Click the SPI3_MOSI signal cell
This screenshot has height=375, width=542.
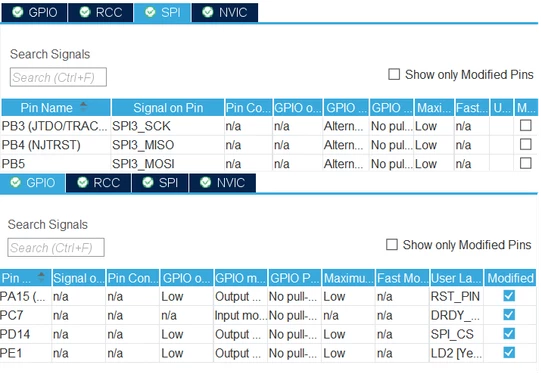tap(168, 164)
